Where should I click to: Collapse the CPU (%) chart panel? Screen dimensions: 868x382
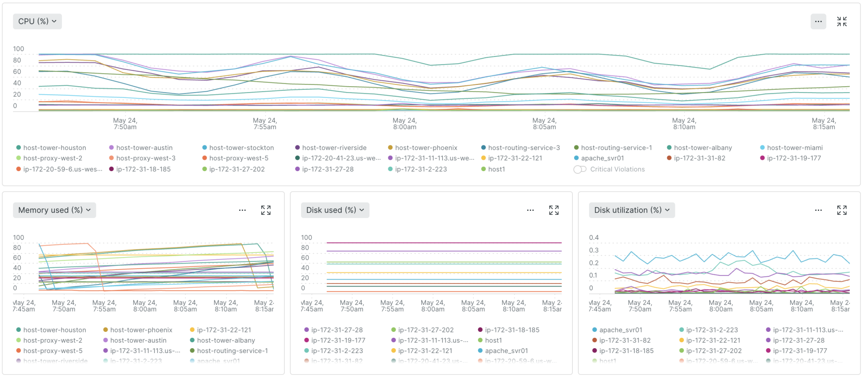point(842,21)
